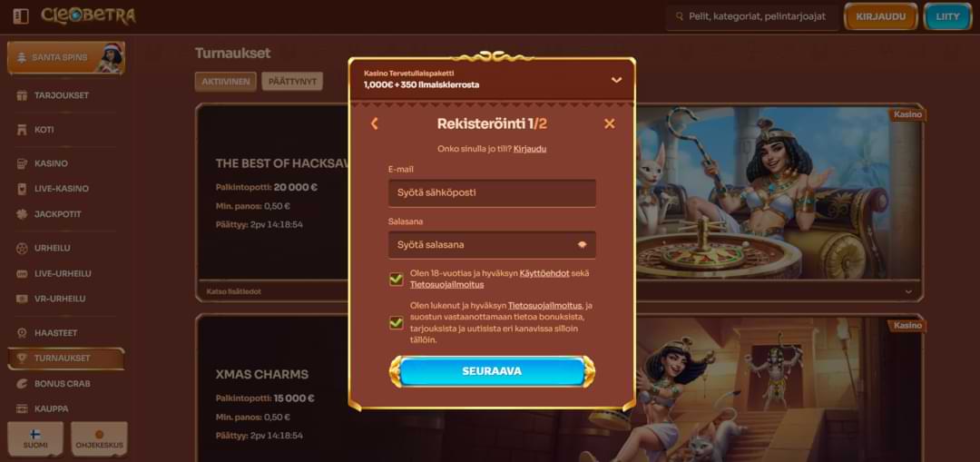
Task: Click the Seuraava button
Action: point(492,371)
